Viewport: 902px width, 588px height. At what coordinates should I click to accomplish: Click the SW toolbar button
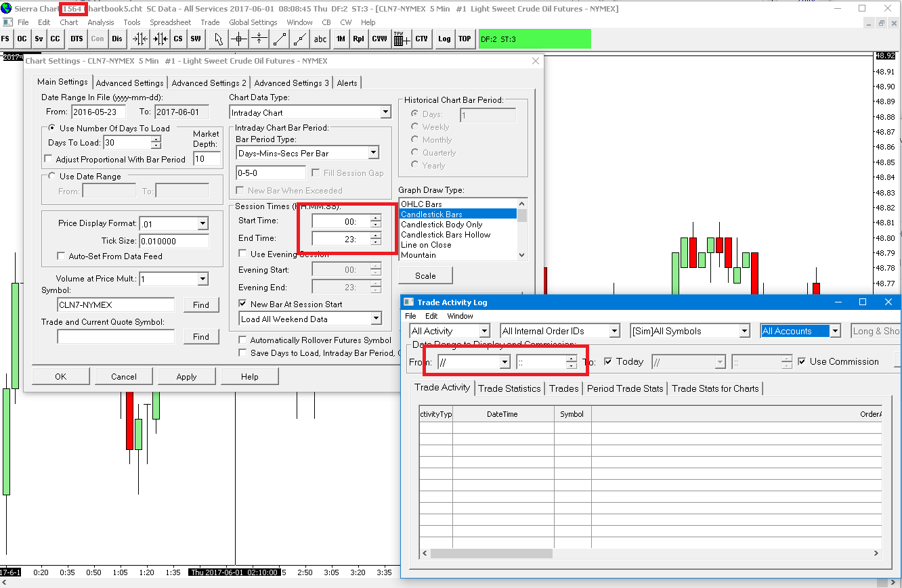point(196,39)
